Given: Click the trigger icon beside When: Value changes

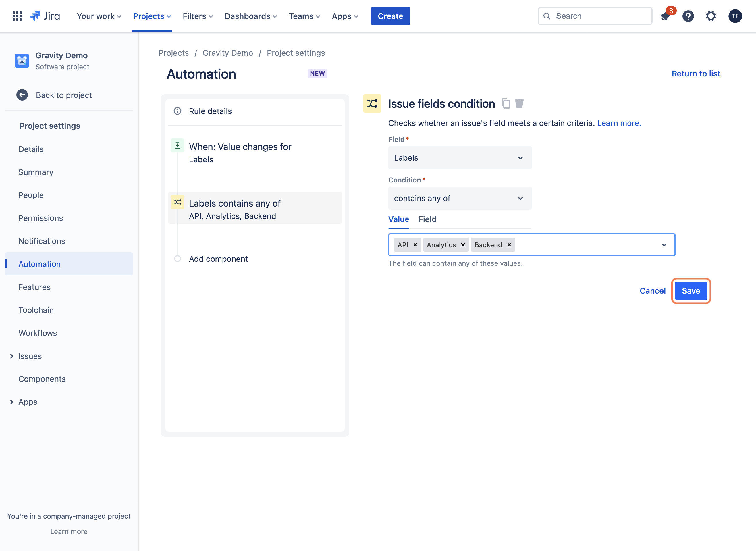Looking at the screenshot, I should [x=178, y=145].
